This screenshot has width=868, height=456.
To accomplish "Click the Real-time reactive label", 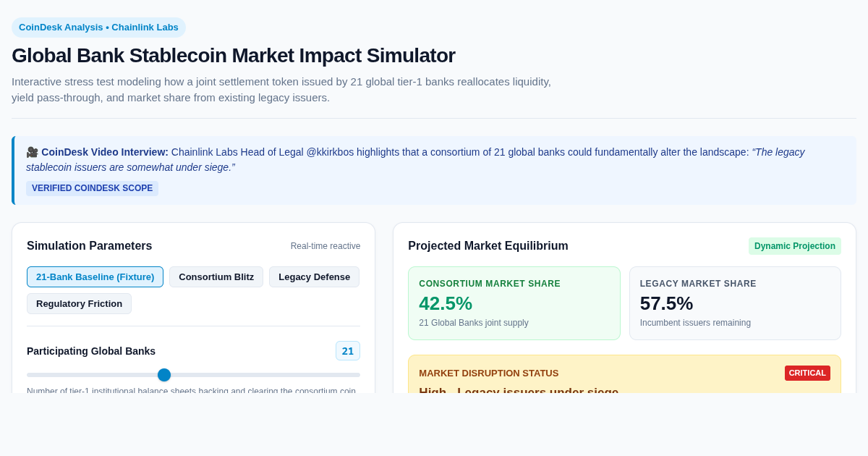I will pyautogui.click(x=325, y=246).
